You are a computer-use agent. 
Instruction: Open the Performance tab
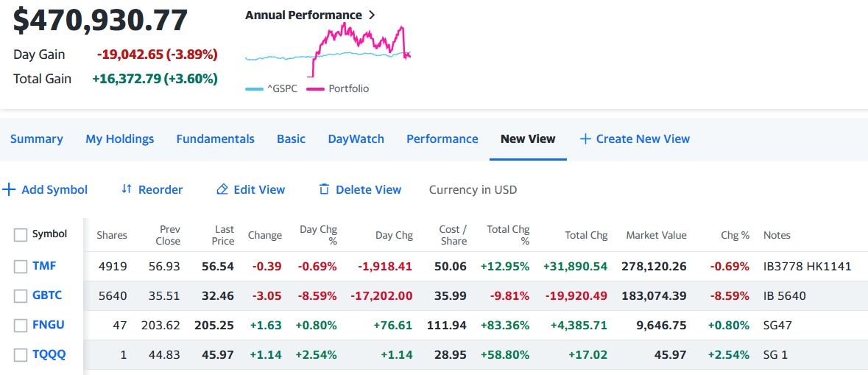(x=442, y=139)
